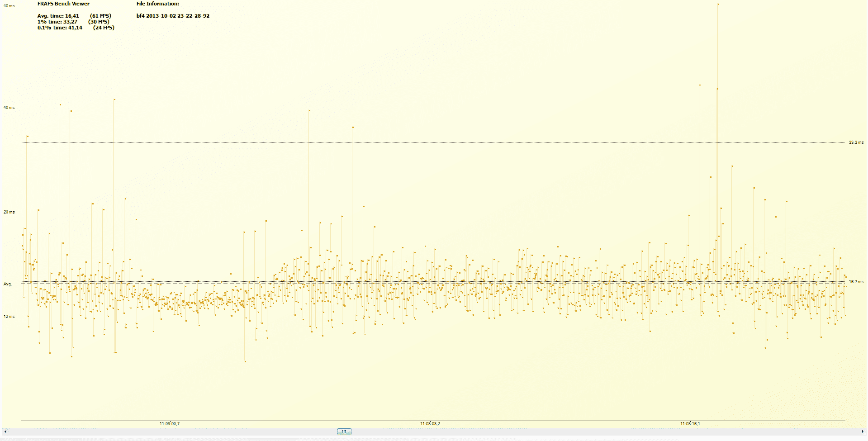
Task: Click the right scroll arrow
Action: (x=863, y=432)
